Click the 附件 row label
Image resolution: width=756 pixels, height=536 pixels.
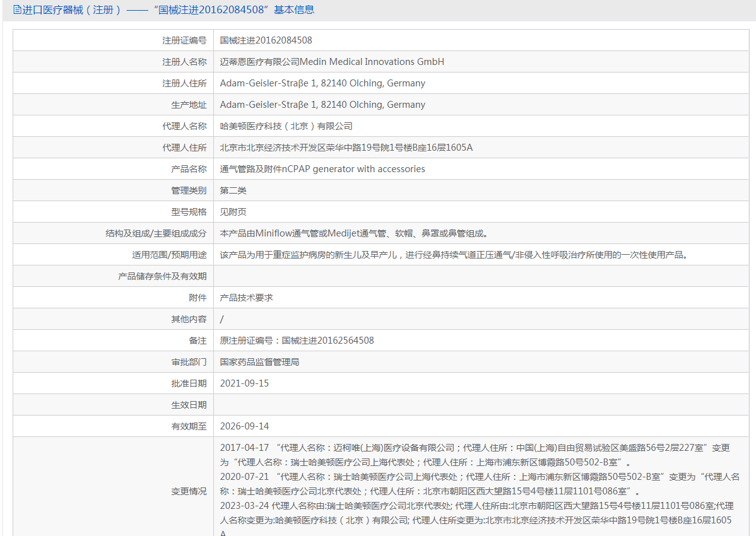click(198, 298)
